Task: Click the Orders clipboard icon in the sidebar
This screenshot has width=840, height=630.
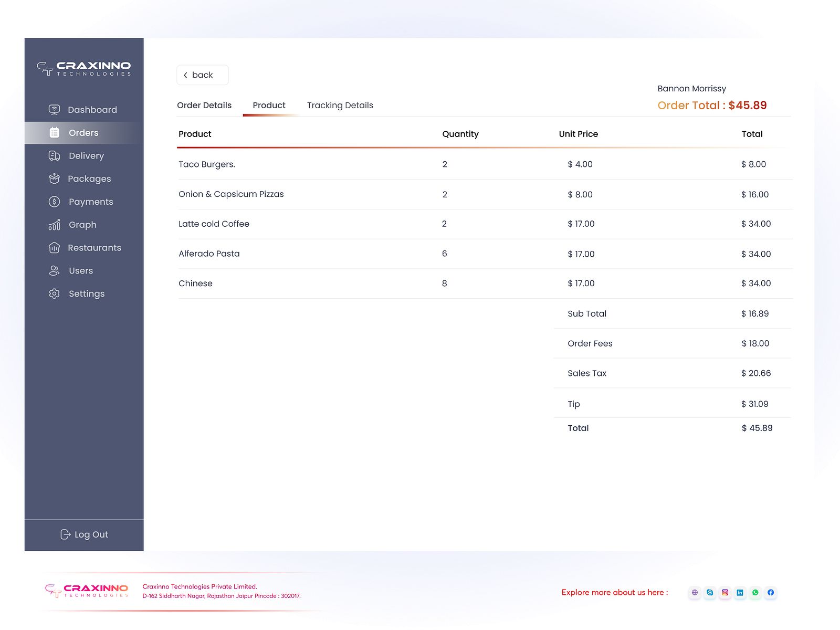Action: [x=55, y=132]
